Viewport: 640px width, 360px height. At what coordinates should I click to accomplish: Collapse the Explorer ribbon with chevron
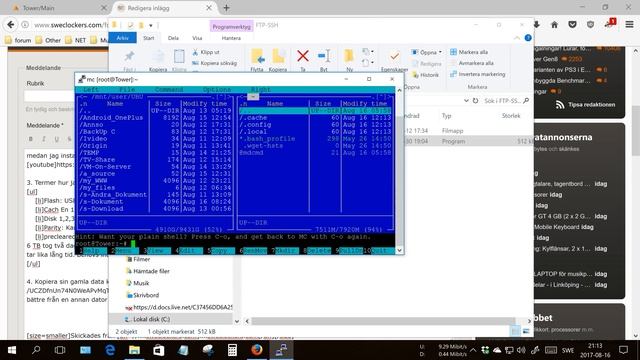[x=517, y=38]
